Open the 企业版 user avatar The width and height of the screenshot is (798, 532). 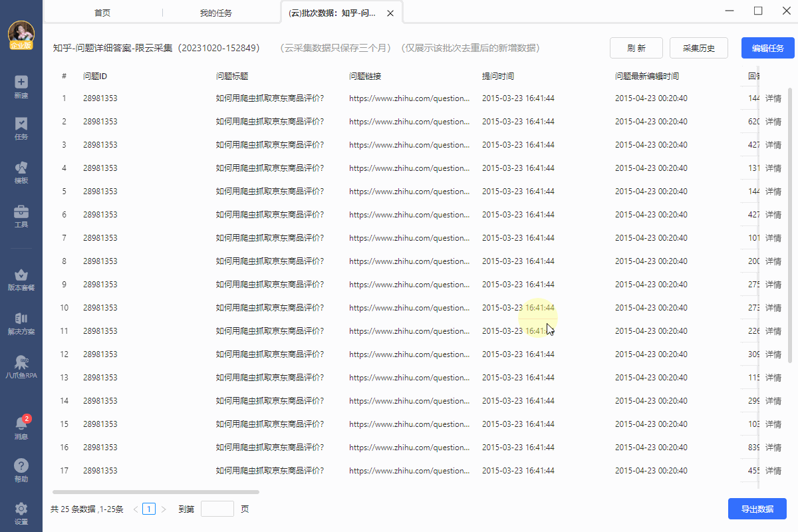(x=21, y=35)
